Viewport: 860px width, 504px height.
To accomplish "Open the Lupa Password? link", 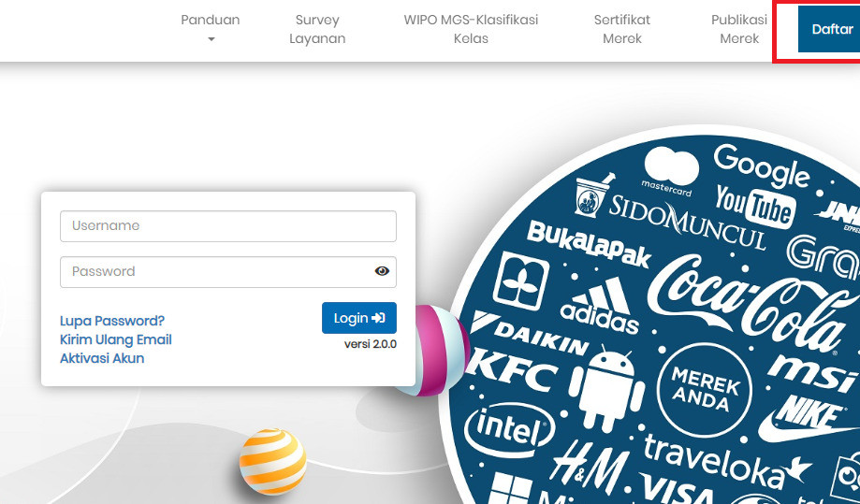I will coord(112,321).
